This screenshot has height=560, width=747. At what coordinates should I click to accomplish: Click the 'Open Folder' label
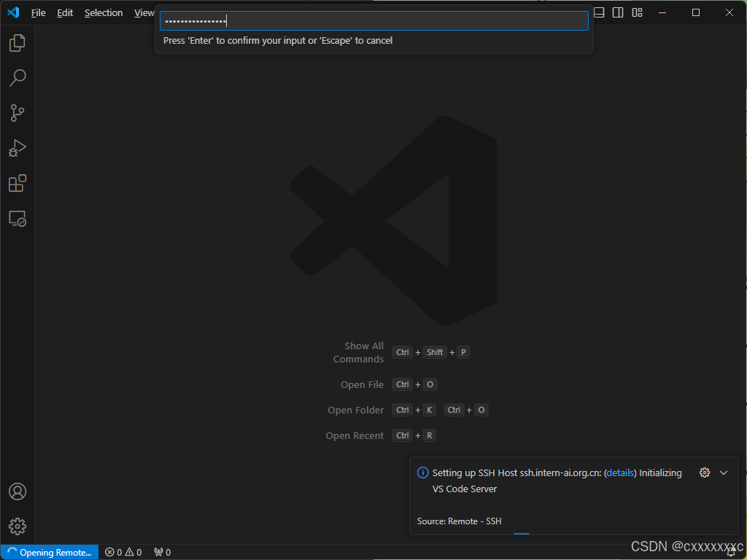coord(355,410)
